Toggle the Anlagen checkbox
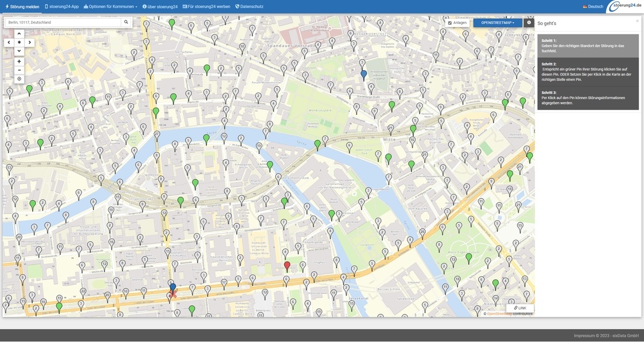 tap(450, 23)
